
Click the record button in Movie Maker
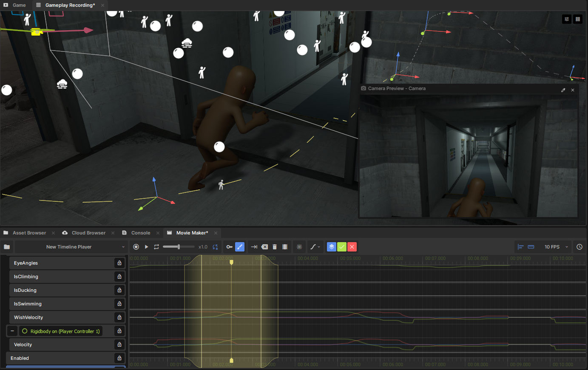(x=136, y=247)
